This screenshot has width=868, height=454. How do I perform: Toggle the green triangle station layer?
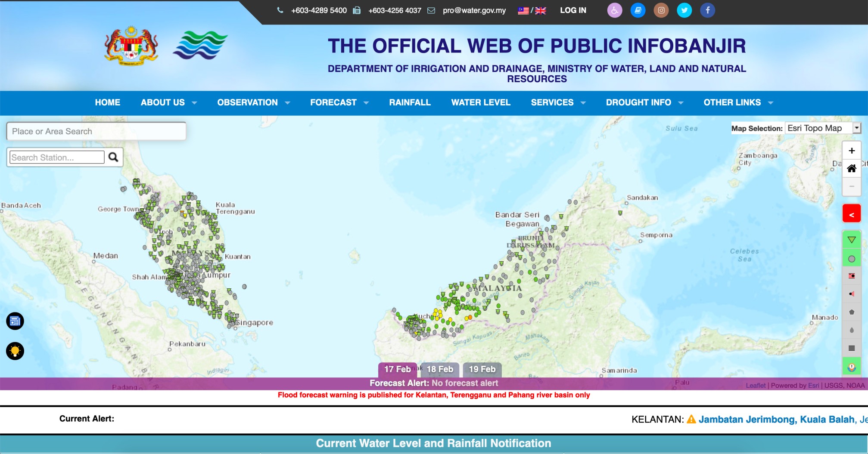[x=851, y=240]
